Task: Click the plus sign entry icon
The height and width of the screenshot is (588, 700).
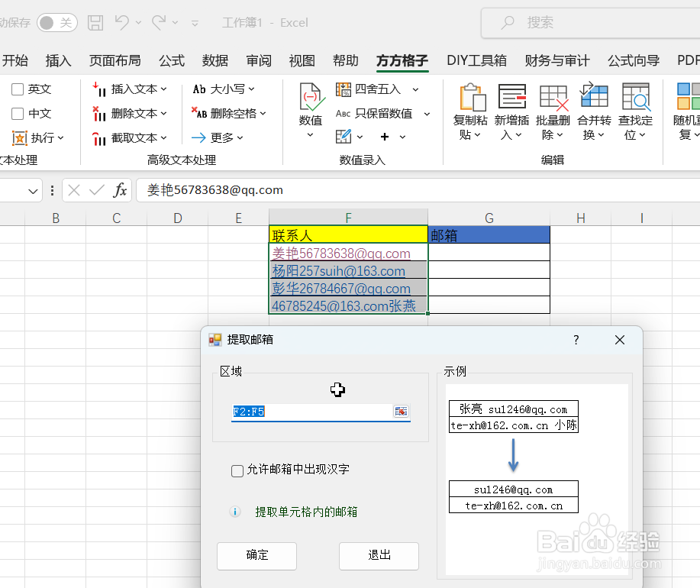Action: (385, 137)
